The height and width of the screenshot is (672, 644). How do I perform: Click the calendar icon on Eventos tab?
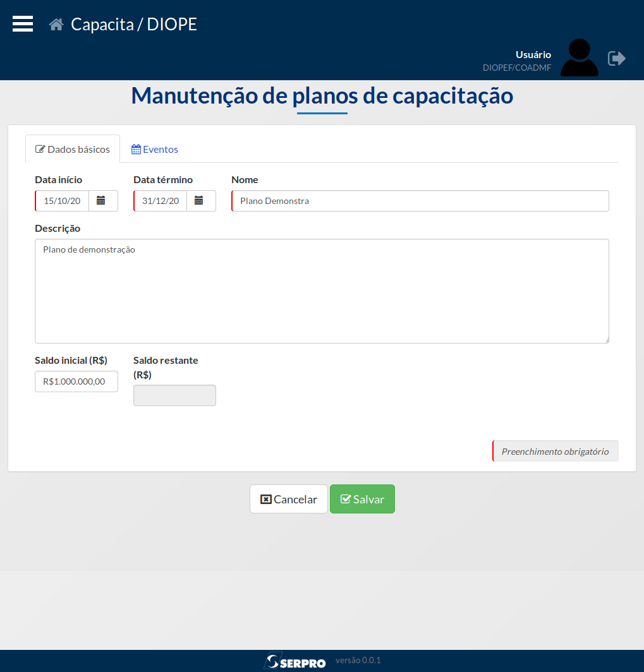pos(135,149)
